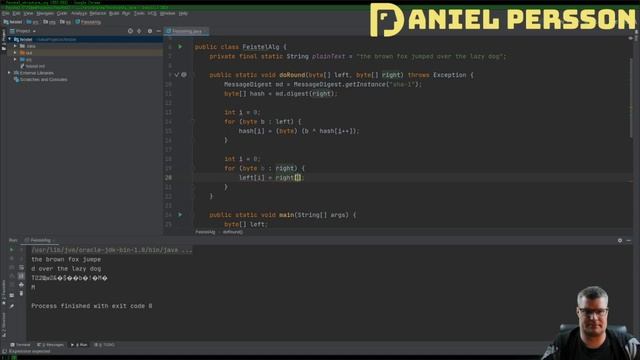The width and height of the screenshot is (640, 360).
Task: Open the Messages tool window button
Action: [x=51, y=345]
